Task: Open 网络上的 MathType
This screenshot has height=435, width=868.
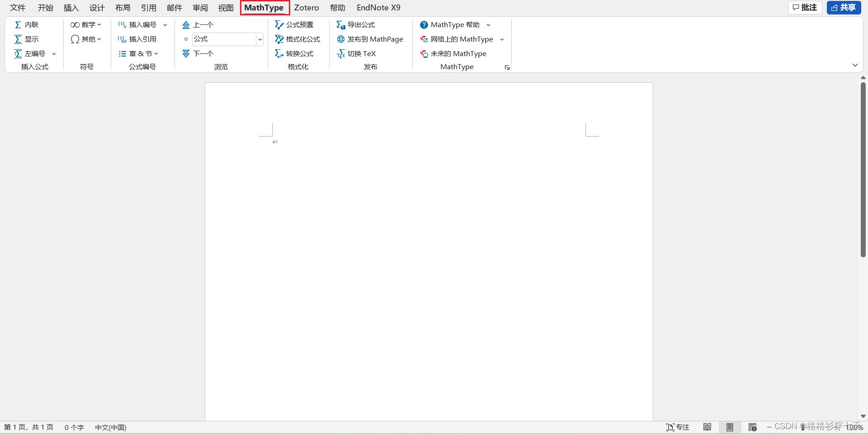Action: [x=457, y=39]
